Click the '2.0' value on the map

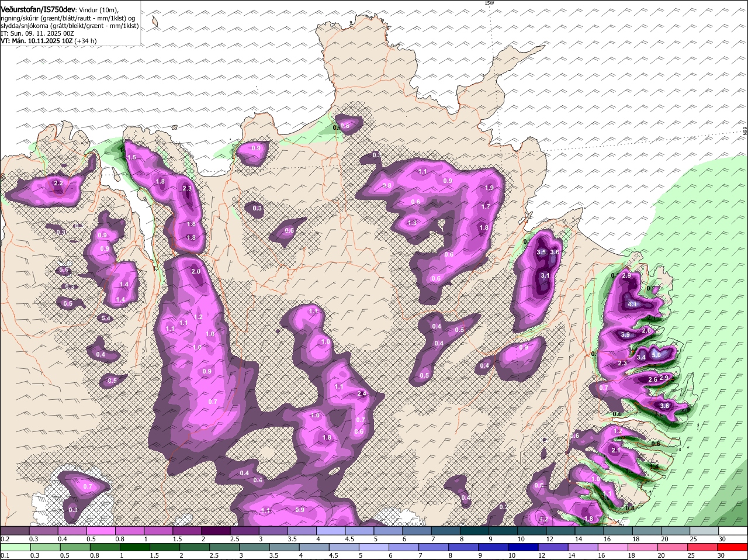(x=196, y=271)
